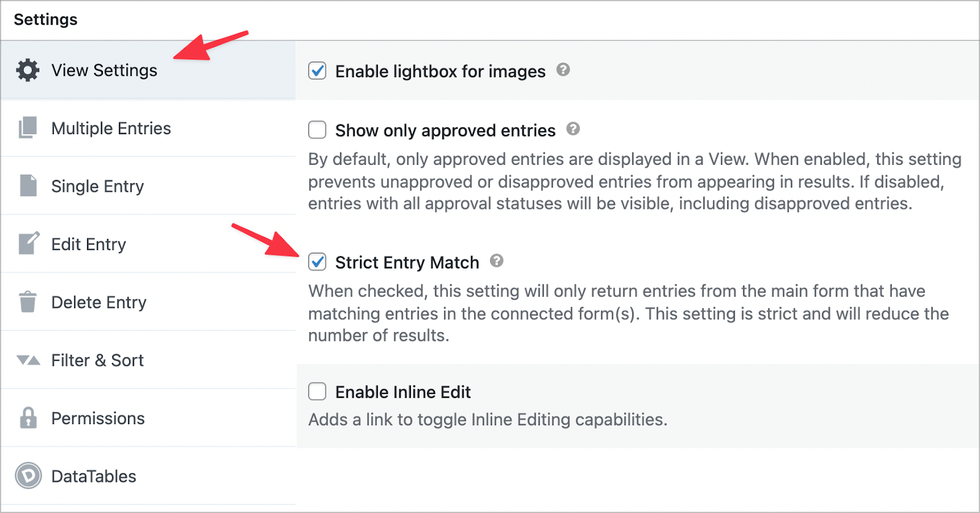This screenshot has width=980, height=513.
Task: Click the Permissions lock icon
Action: (x=28, y=417)
